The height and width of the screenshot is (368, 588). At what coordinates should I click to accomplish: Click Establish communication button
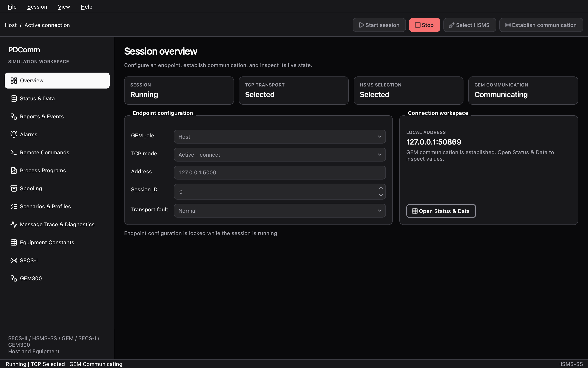pos(541,25)
